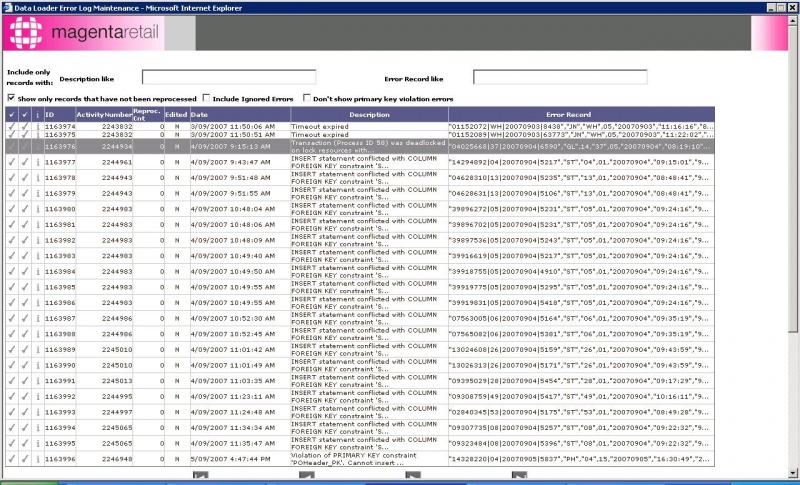800x485 pixels.
Task: Select highlighted row with ID 1163976
Action: click(360, 146)
